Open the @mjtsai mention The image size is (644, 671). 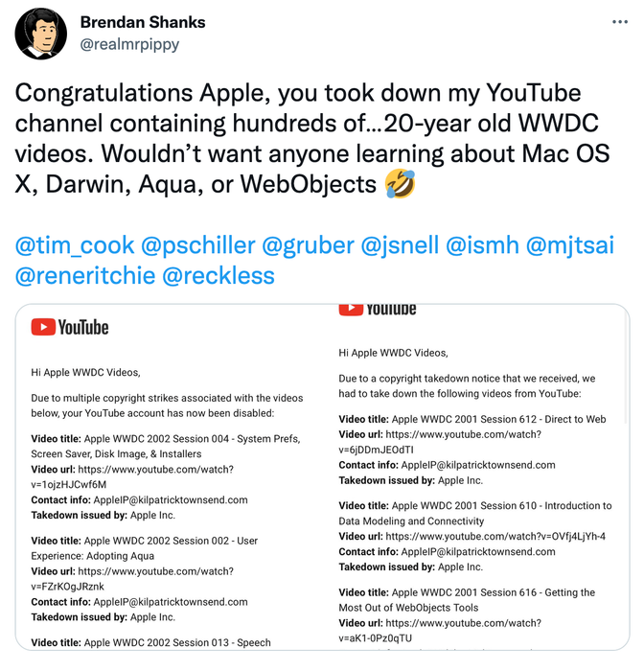coord(570,245)
